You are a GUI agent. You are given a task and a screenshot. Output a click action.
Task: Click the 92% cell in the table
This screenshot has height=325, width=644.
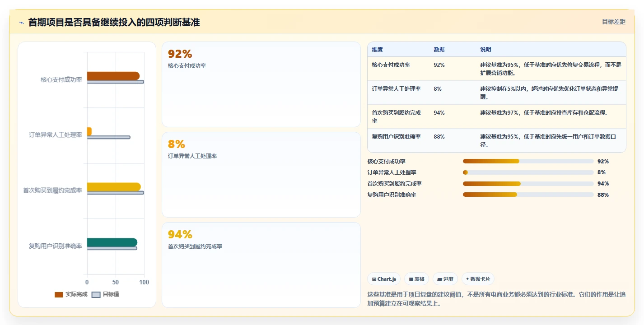(x=439, y=65)
